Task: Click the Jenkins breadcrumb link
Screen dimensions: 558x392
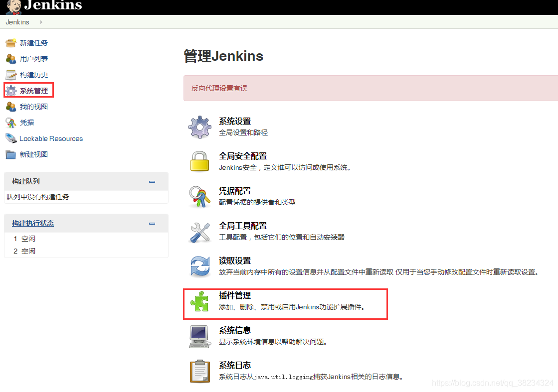Action: 17,22
